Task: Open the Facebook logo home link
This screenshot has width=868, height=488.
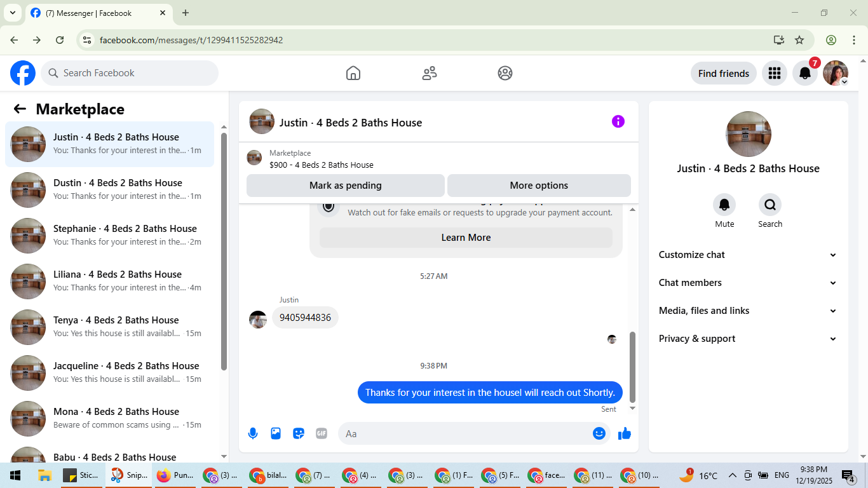Action: tap(23, 73)
